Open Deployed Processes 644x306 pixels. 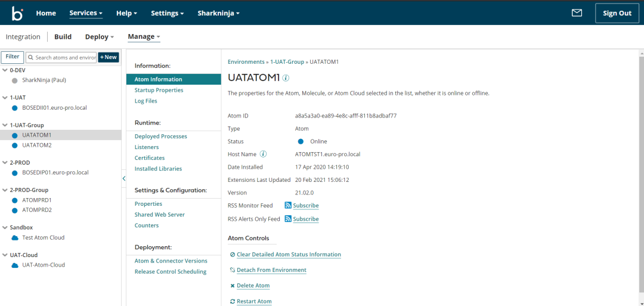pos(160,137)
